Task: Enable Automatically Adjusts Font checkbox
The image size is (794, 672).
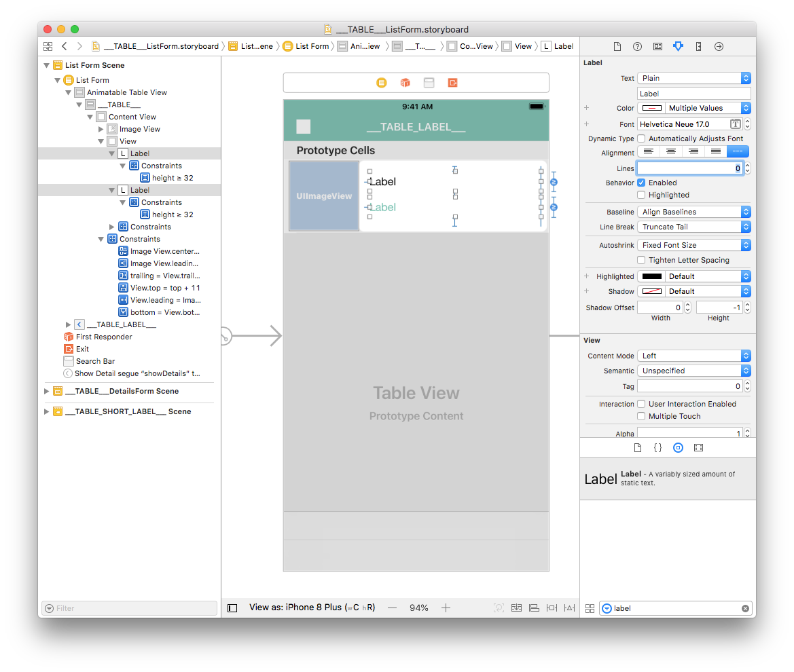Action: 641,138
